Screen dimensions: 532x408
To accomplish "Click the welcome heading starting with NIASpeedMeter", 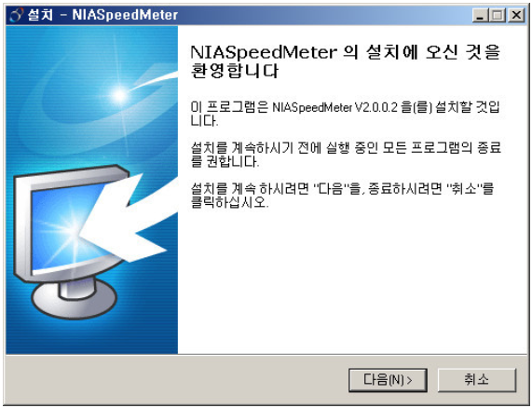I will [x=345, y=61].
